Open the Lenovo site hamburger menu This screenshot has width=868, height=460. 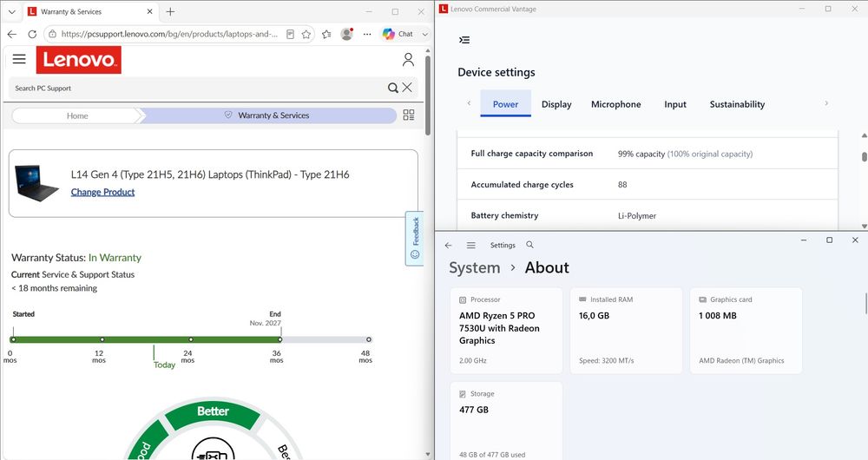[19, 59]
